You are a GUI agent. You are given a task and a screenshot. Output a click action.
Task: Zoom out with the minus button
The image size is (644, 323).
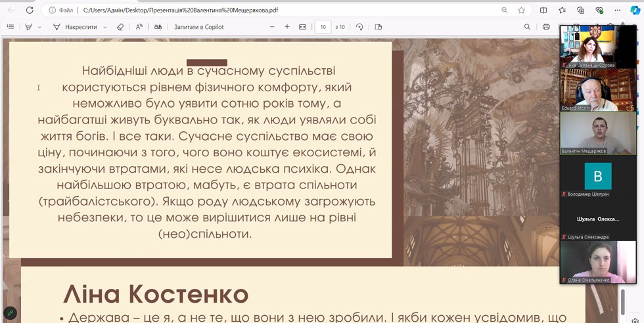pos(273,27)
